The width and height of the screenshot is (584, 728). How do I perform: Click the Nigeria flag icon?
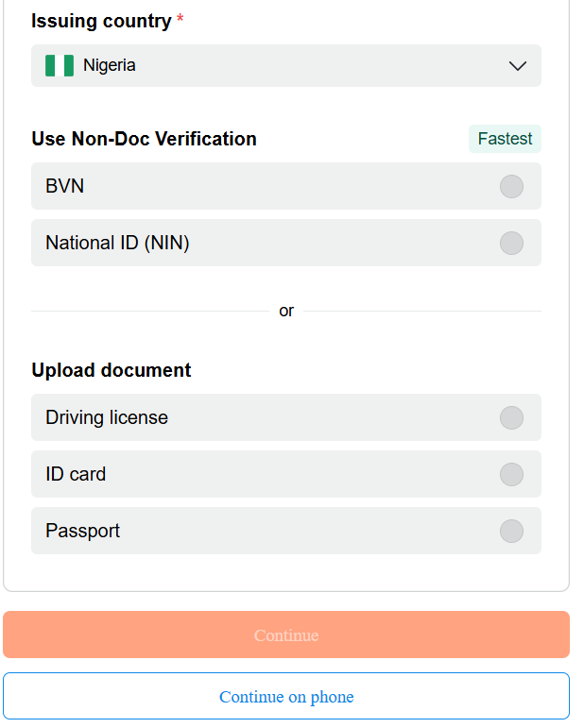click(x=60, y=65)
